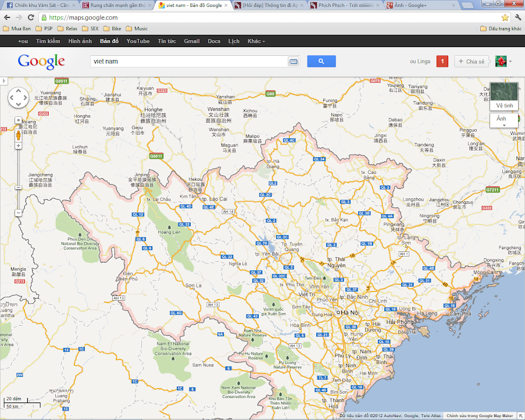Viewport: 525px width, 420px height.
Task: Click the address bar URL
Action: coord(83,17)
